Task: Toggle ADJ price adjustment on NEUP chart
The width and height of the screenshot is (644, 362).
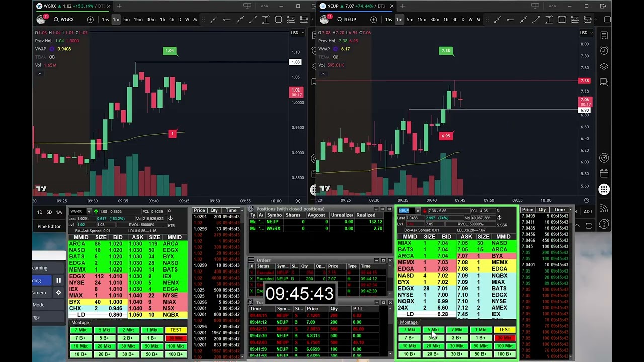Action: 588,212
